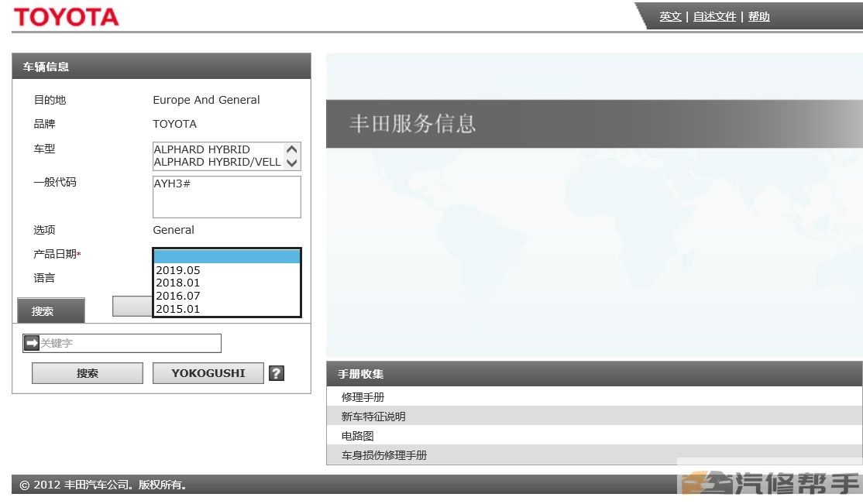Choose production date 2016.07
The image size is (863, 504).
pos(226,296)
